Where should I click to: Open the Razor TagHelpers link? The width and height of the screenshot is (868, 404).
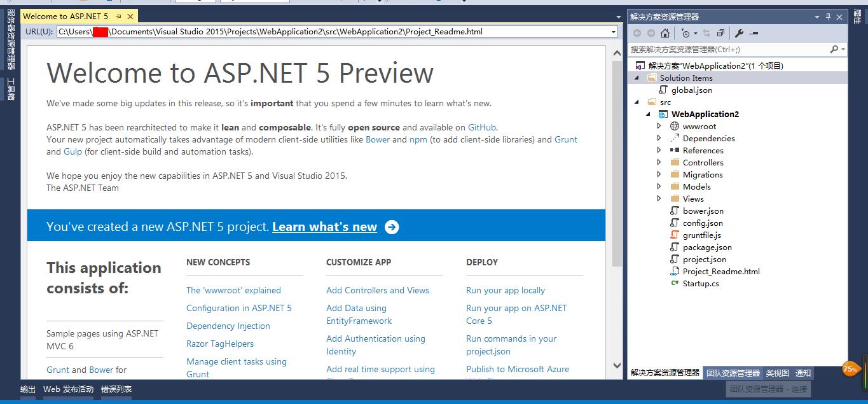point(220,344)
